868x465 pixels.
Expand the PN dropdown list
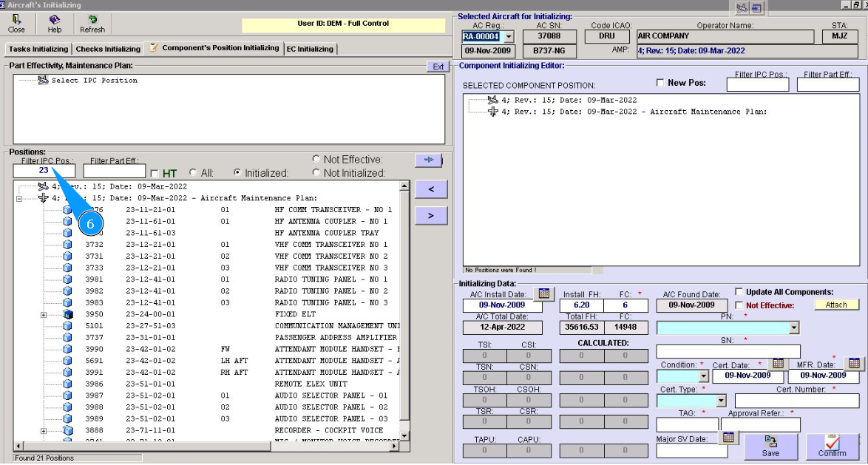pos(794,327)
